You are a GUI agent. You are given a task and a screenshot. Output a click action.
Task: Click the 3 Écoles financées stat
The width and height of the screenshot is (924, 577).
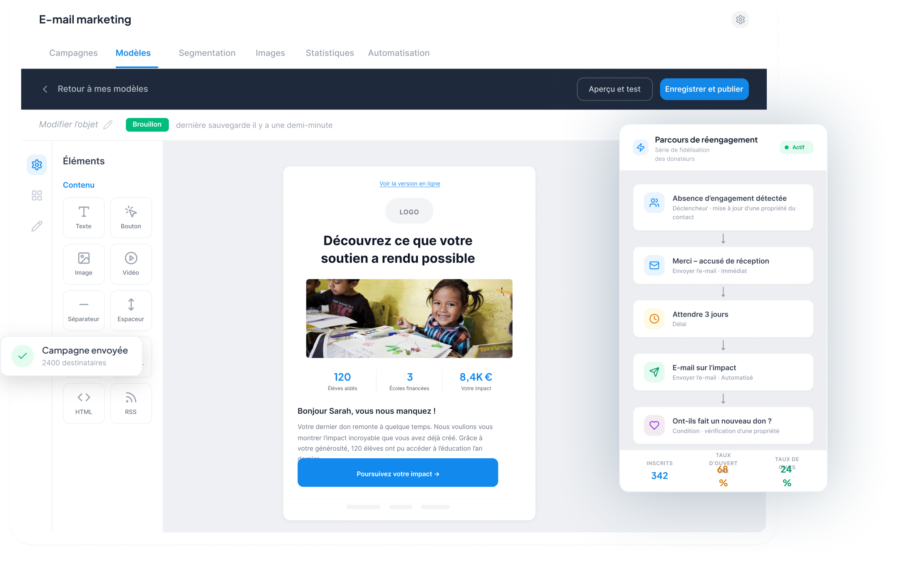pos(409,381)
